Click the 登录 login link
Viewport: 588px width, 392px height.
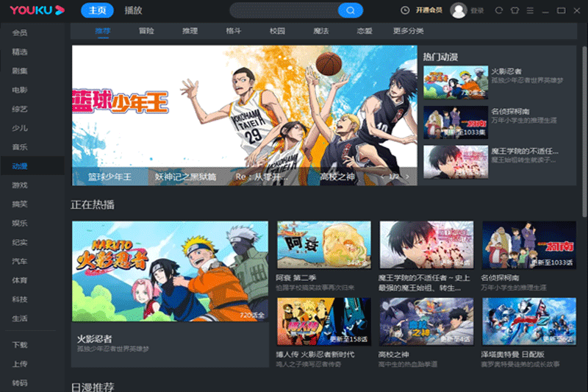point(477,10)
